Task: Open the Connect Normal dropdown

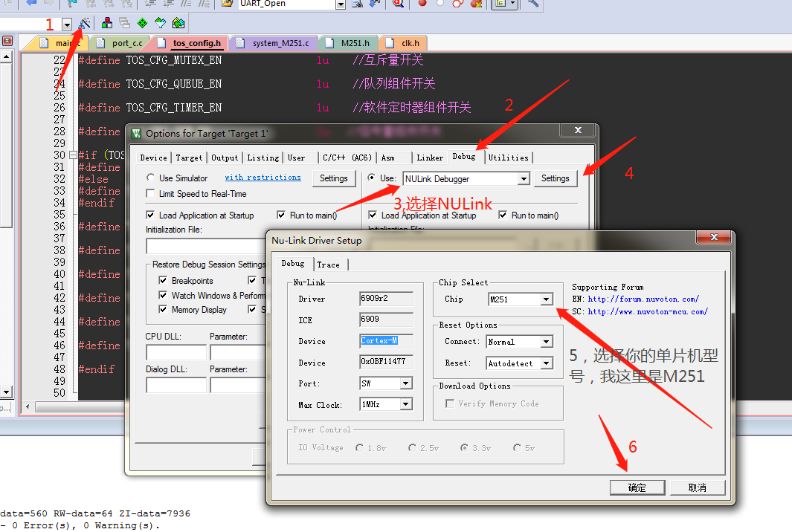Action: [546, 342]
